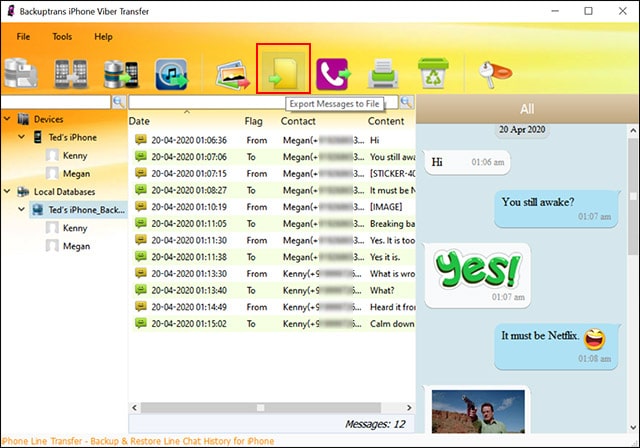Click the purple phone transfer icon

333,73
